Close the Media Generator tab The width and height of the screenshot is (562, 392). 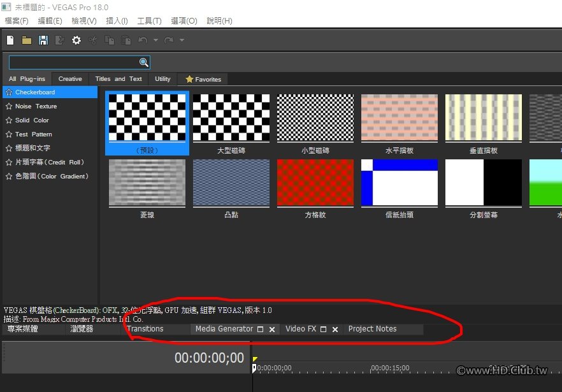coord(272,330)
